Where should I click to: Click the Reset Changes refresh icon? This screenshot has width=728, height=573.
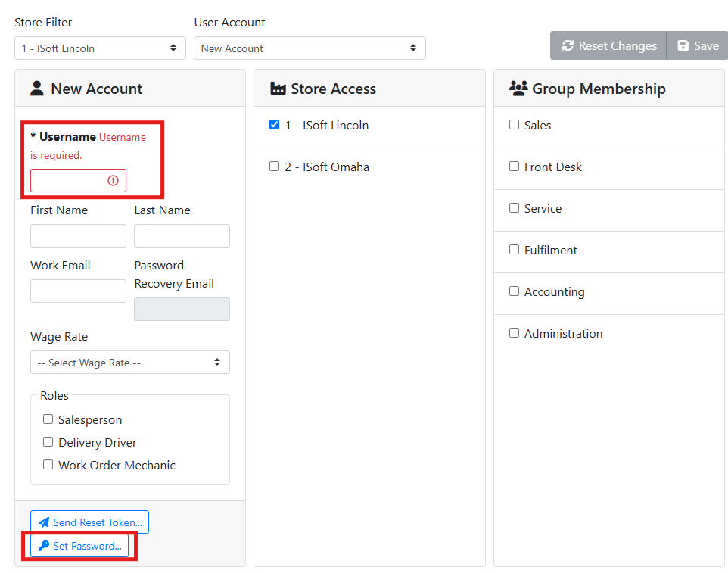tap(568, 46)
